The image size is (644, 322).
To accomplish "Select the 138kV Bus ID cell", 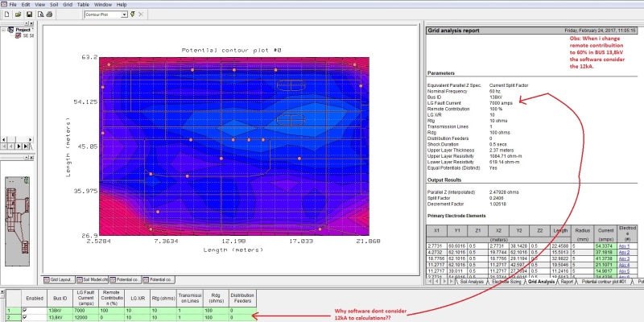I will [x=60, y=312].
